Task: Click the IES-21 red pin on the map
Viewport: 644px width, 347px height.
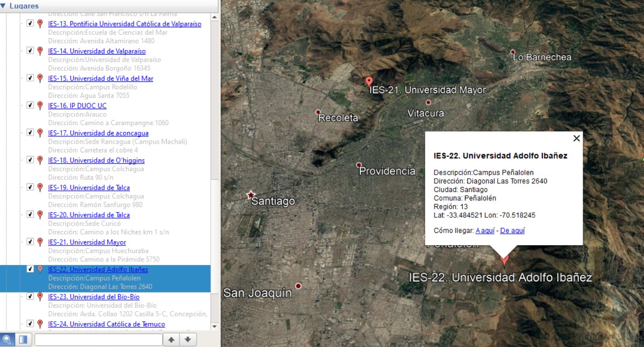Action: pos(369,81)
